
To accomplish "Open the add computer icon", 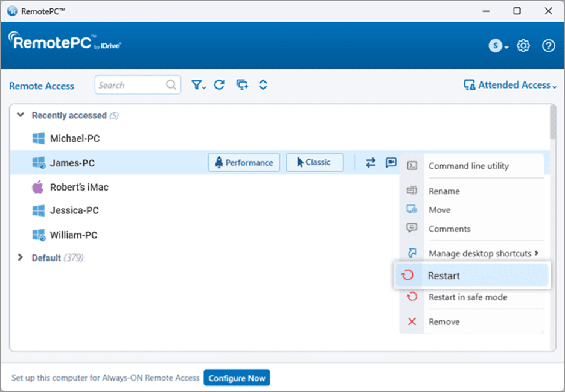I will 241,85.
